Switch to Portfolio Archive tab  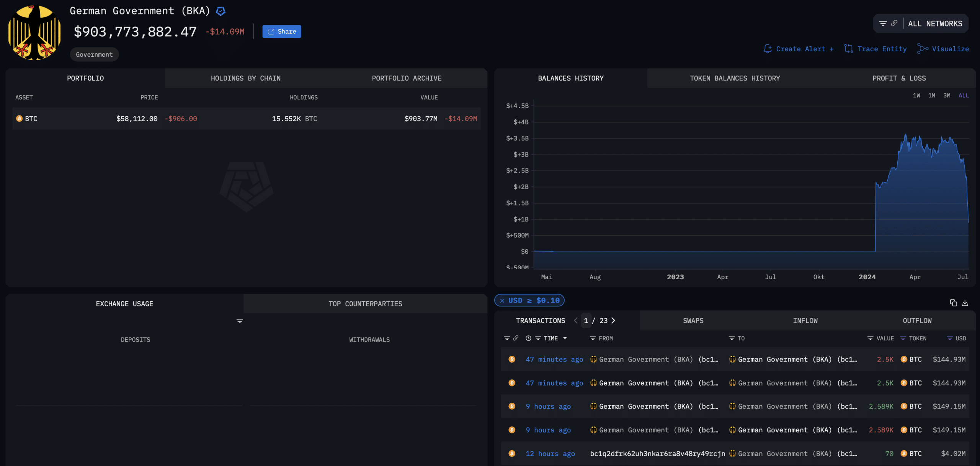[407, 78]
